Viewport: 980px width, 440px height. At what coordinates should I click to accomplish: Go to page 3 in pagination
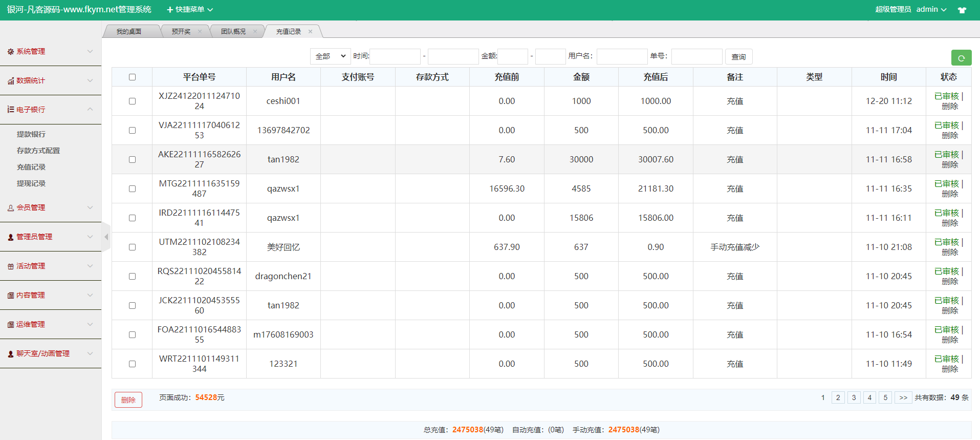[854, 398]
